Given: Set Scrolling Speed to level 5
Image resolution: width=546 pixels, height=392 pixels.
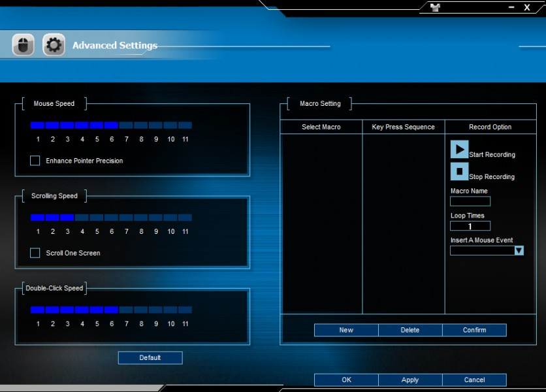Looking at the screenshot, I should 97,217.
